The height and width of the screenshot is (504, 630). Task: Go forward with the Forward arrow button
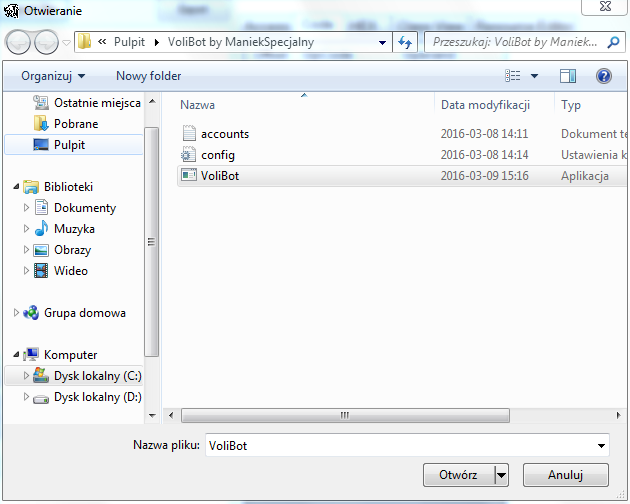pyautogui.click(x=46, y=42)
